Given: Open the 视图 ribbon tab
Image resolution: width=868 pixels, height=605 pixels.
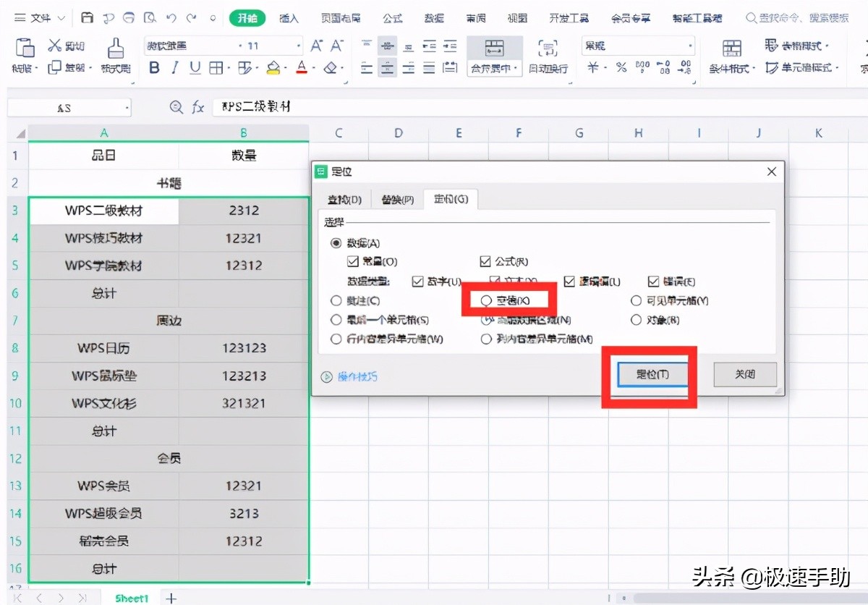Looking at the screenshot, I should 517,18.
